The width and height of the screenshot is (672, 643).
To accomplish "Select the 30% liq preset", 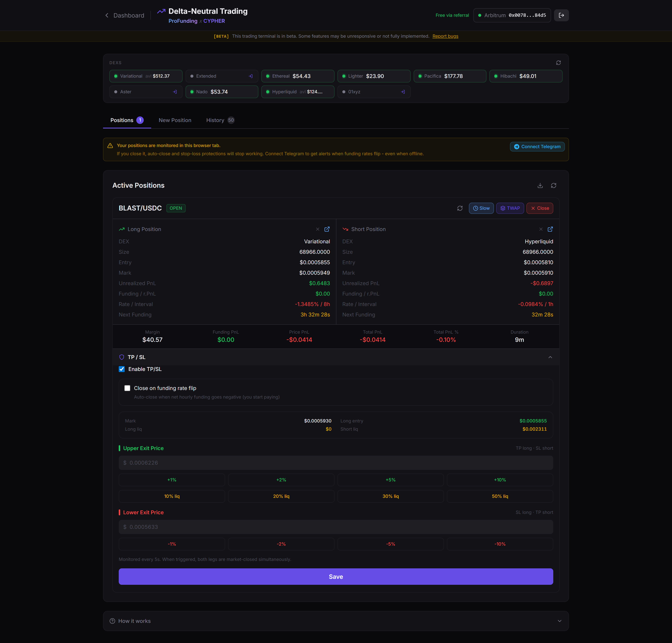I will coord(390,496).
